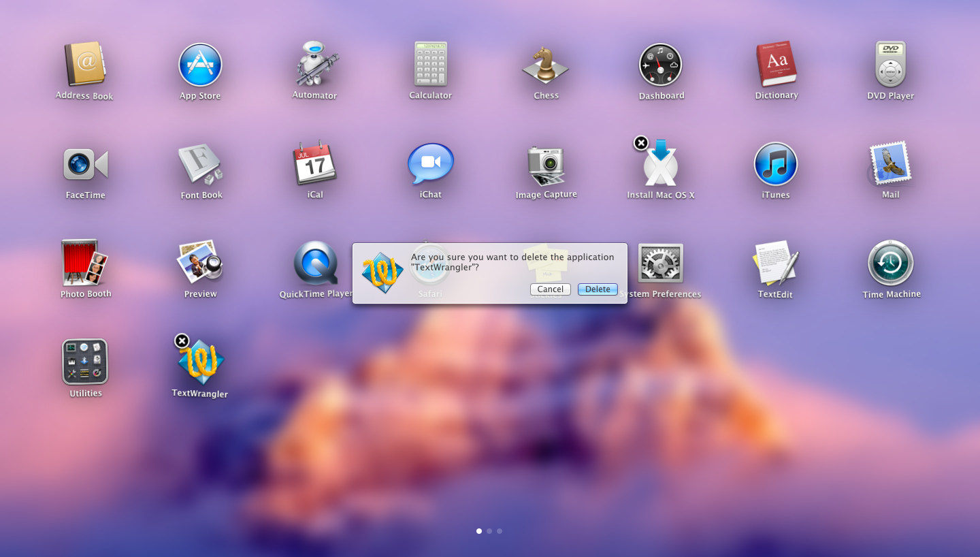Launch Photo Booth
The height and width of the screenshot is (557, 980).
tap(85, 263)
